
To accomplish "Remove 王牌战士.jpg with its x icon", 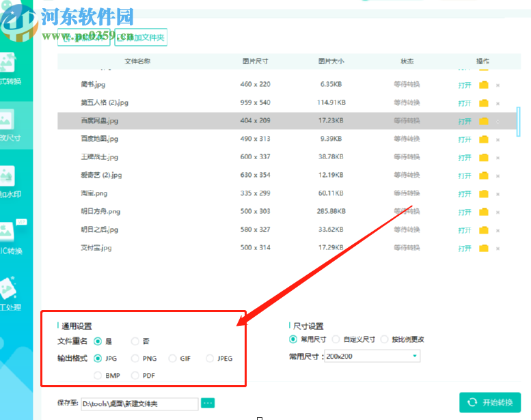I will tap(498, 157).
